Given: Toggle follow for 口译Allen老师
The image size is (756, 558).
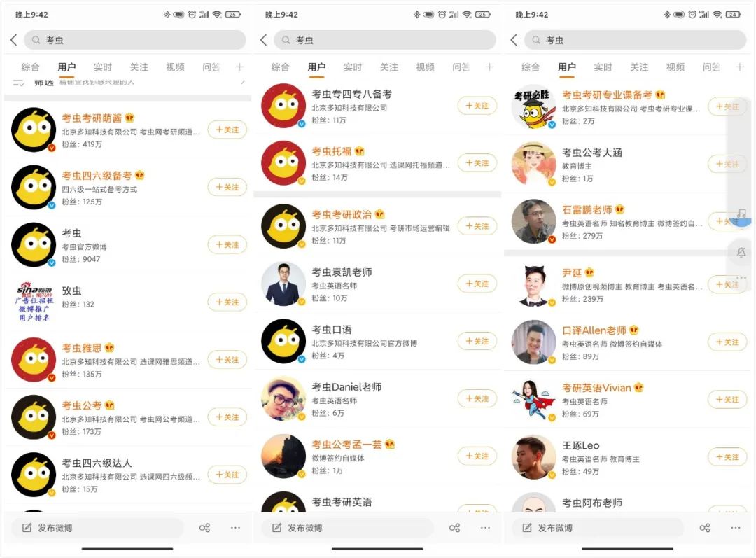Looking at the screenshot, I should point(727,342).
